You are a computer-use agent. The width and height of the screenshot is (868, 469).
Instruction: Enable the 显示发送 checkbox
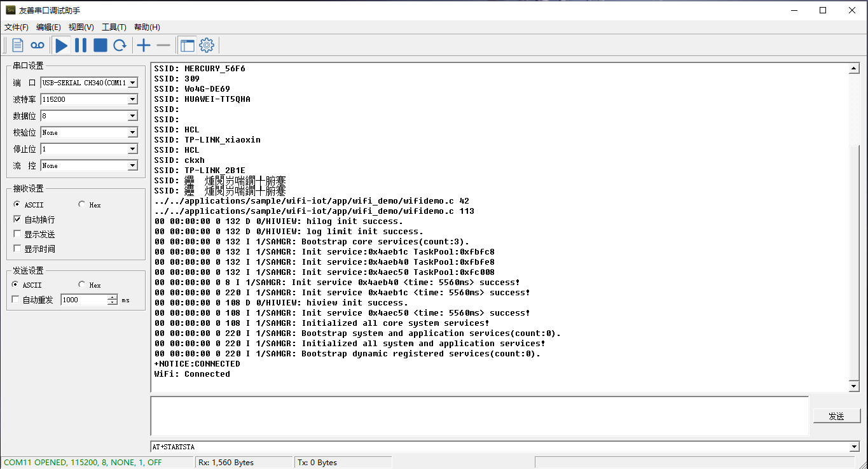(x=34, y=234)
